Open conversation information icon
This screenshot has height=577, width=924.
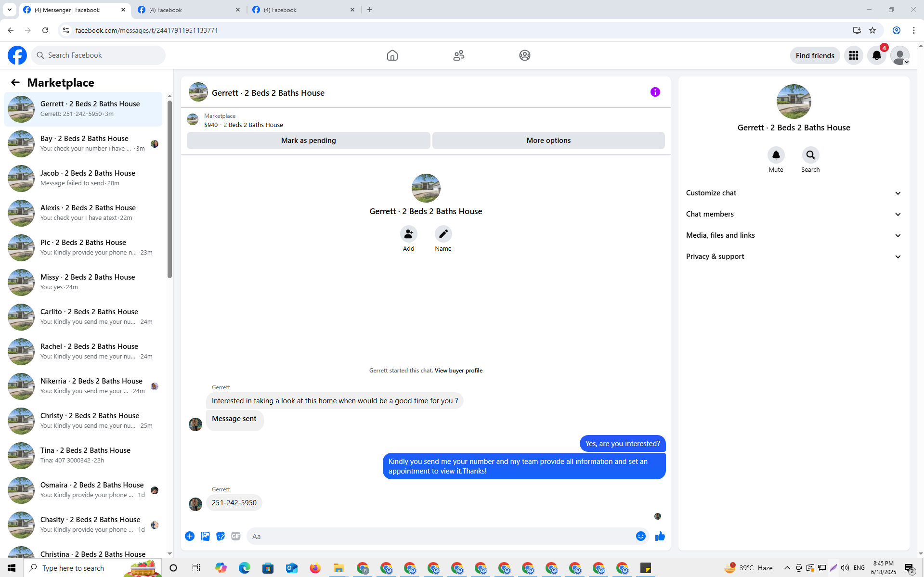tap(655, 92)
